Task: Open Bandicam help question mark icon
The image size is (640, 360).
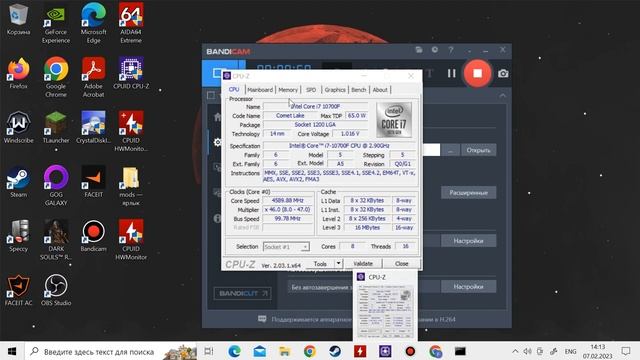Action: 451,50
